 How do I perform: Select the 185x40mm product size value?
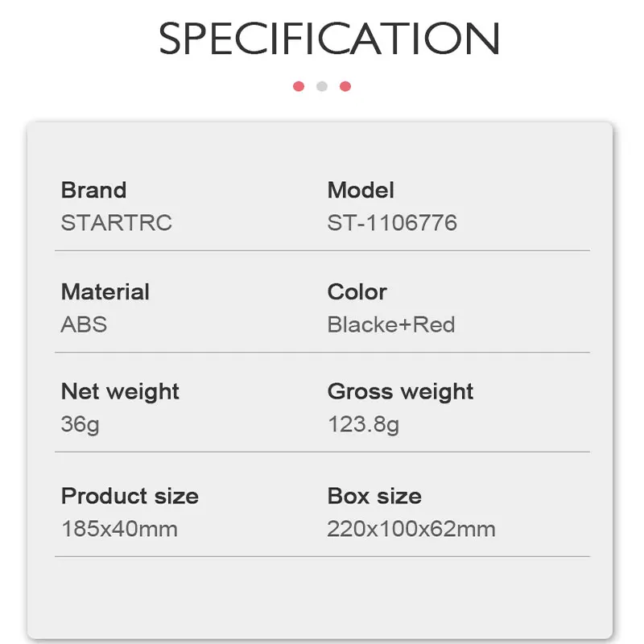click(x=119, y=529)
